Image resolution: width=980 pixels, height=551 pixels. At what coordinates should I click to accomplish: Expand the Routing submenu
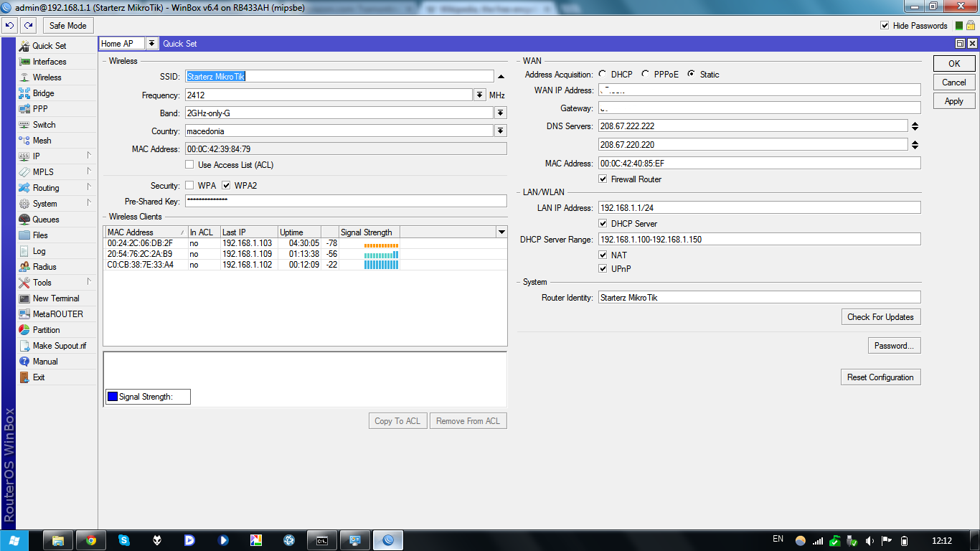pyautogui.click(x=90, y=187)
